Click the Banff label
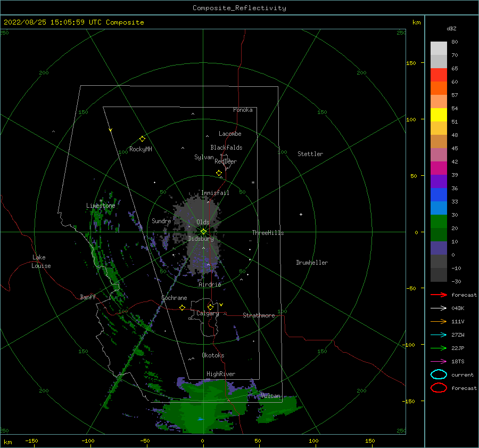 pos(88,297)
